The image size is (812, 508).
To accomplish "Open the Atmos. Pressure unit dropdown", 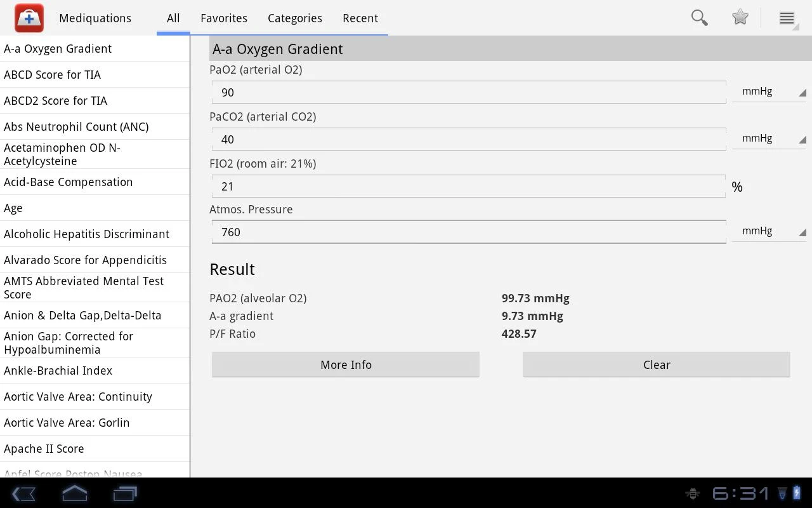I will coord(769,231).
